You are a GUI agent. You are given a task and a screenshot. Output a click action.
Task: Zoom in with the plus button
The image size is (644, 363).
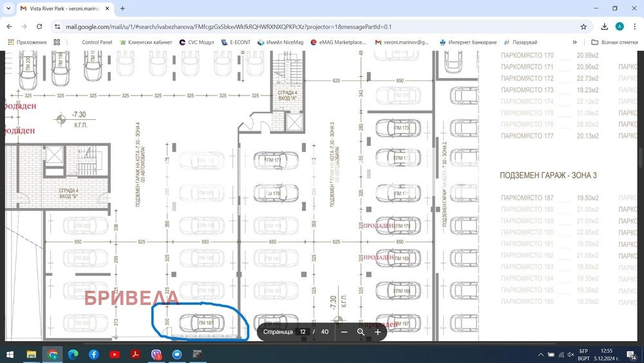(x=377, y=331)
